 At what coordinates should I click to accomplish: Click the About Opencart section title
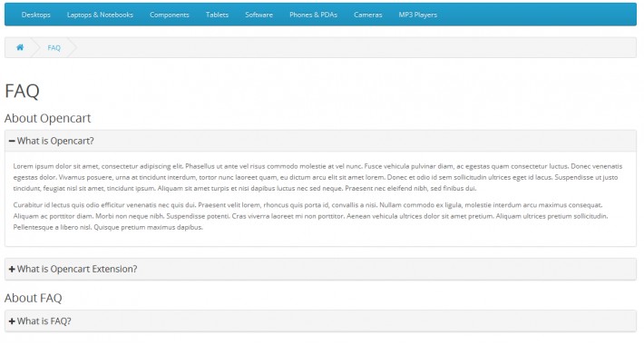(x=48, y=118)
